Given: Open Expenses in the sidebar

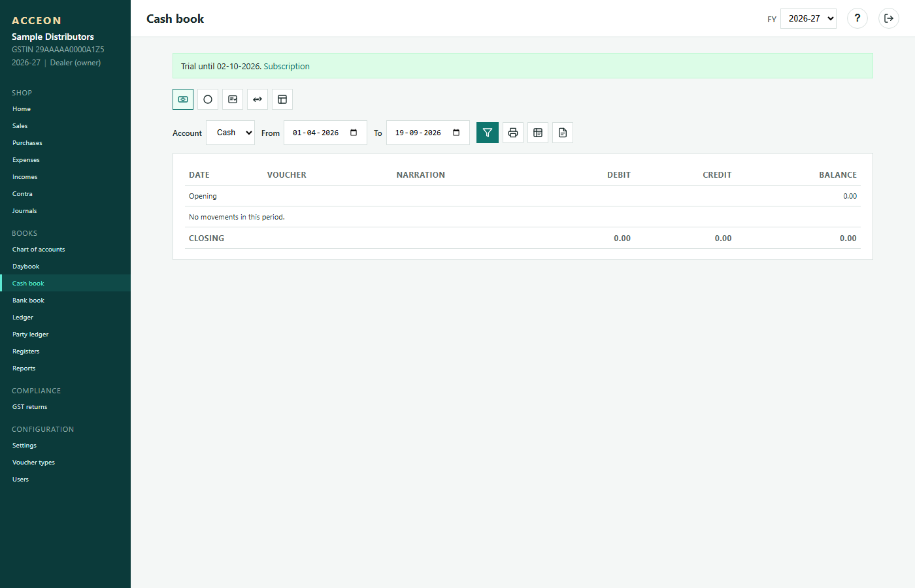Looking at the screenshot, I should pos(65,160).
